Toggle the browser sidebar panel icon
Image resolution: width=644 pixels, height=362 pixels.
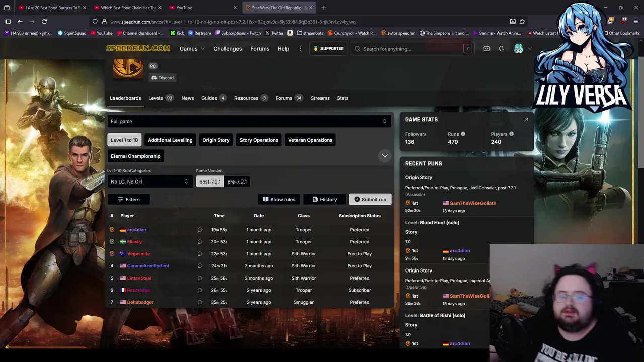click(x=8, y=22)
